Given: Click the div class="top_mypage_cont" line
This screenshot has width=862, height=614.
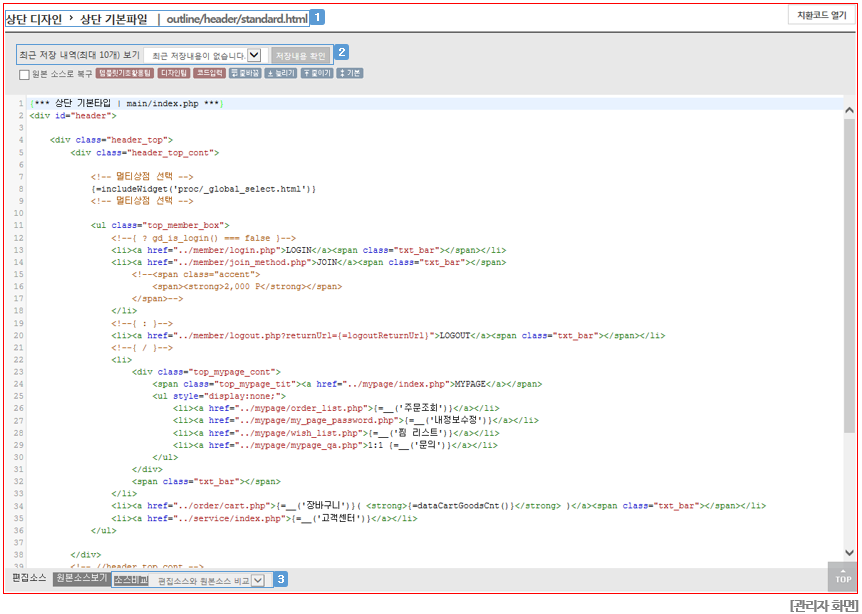Looking at the screenshot, I should click(x=206, y=372).
